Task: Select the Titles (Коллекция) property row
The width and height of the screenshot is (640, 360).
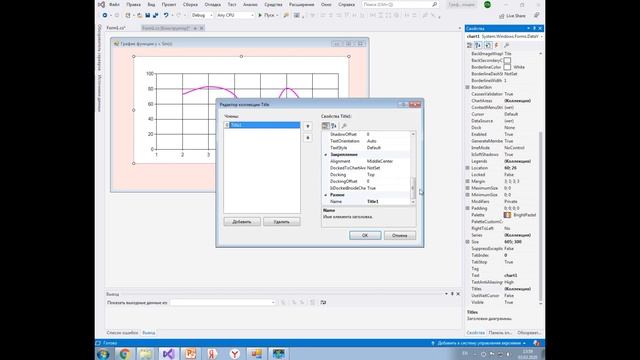Action: [x=502, y=289]
